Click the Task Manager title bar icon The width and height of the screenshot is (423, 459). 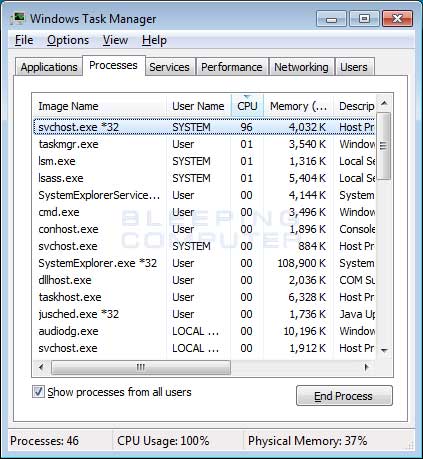17,18
